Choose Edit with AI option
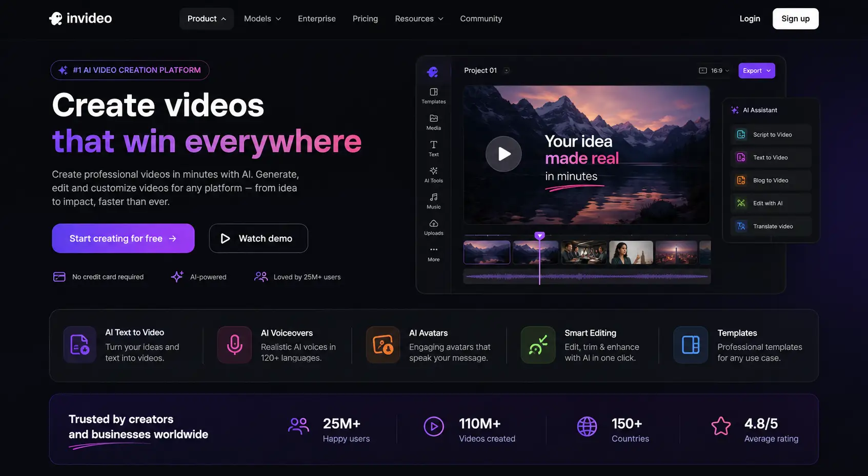The image size is (868, 476). [771, 203]
